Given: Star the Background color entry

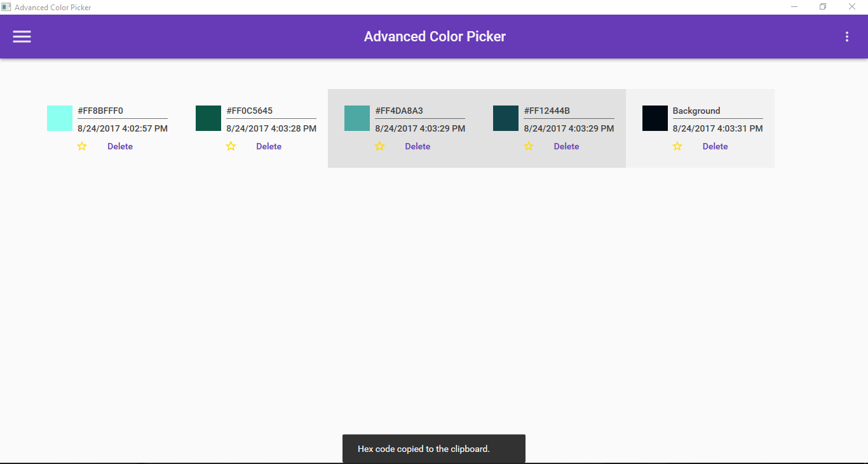Looking at the screenshot, I should pyautogui.click(x=677, y=146).
